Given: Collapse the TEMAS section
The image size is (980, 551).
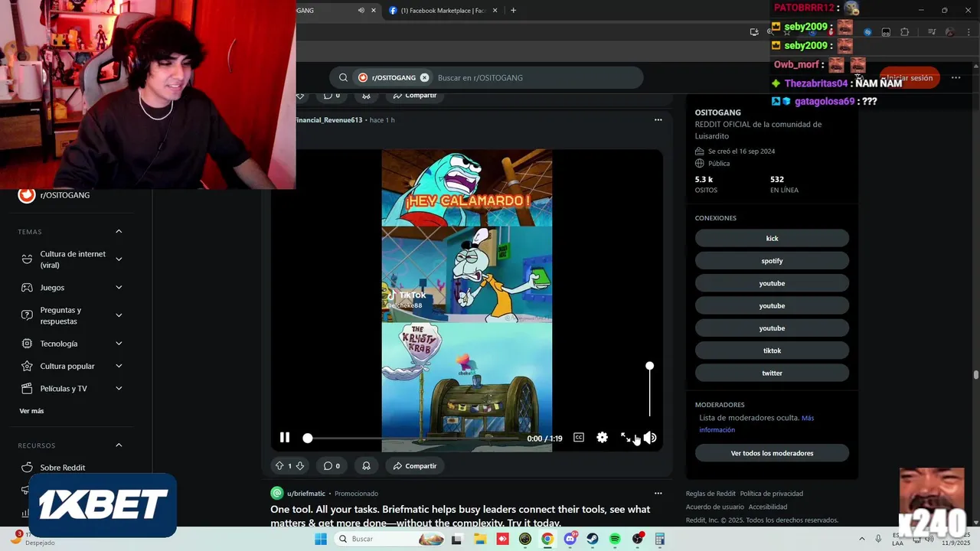Looking at the screenshot, I should pos(119,231).
